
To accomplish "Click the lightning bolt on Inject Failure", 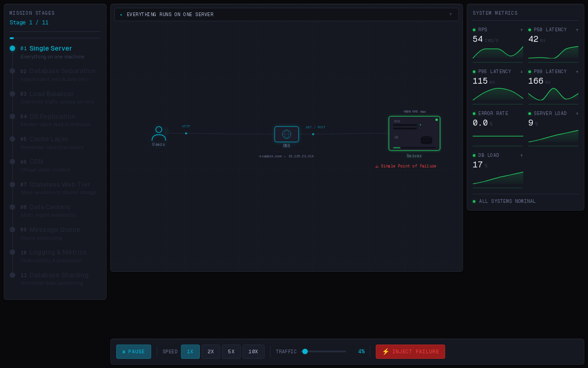I will point(386,351).
